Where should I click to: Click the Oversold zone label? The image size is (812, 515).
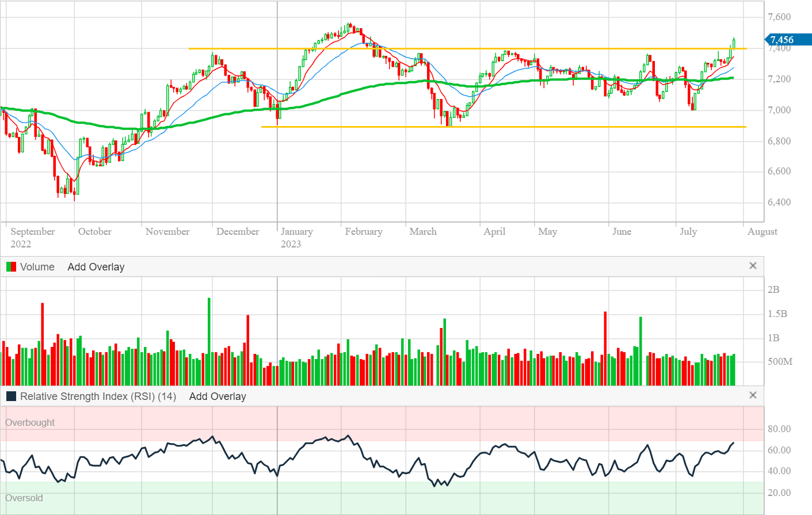coord(24,498)
